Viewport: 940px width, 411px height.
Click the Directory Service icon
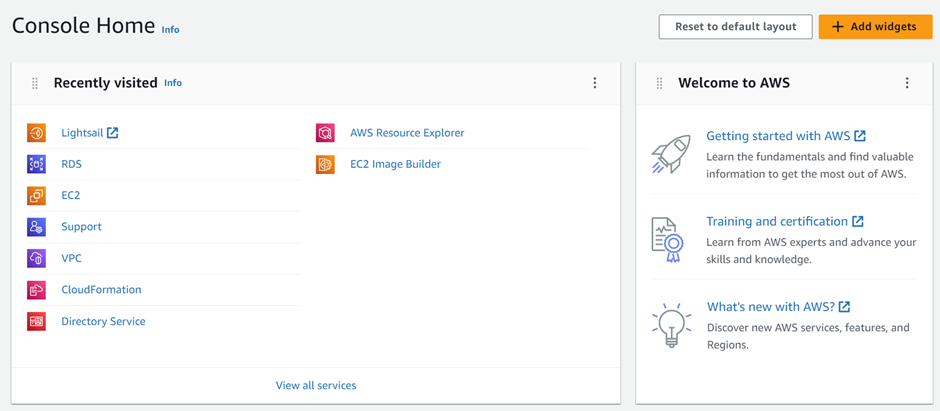click(37, 321)
